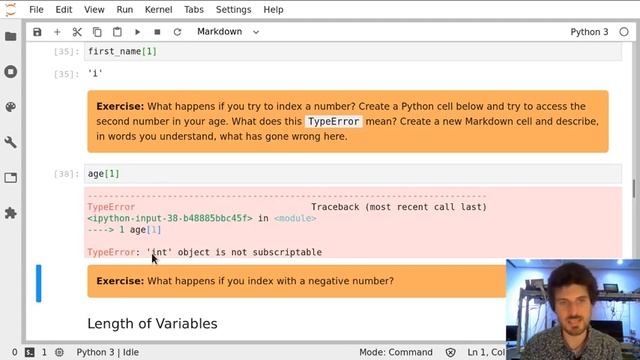640x360 pixels.
Task: Click the kernel settings gear in status bar
Action: (59, 352)
